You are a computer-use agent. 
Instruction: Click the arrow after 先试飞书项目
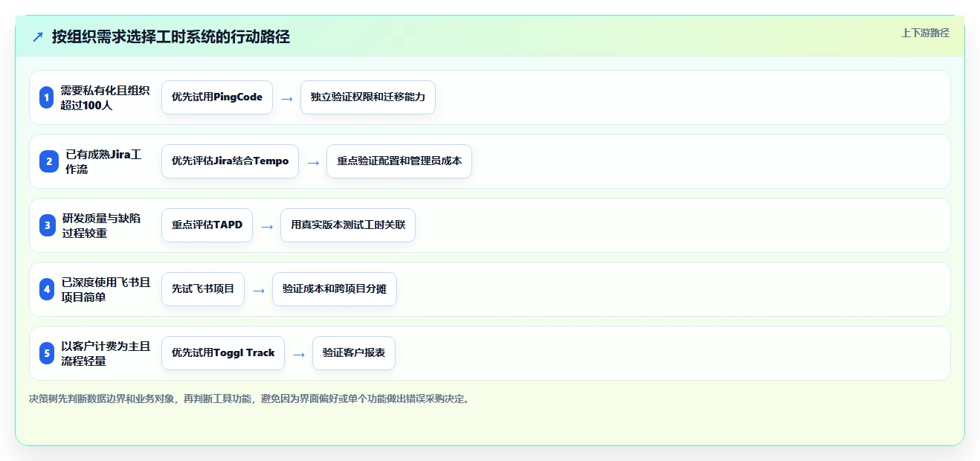pyautogui.click(x=259, y=290)
